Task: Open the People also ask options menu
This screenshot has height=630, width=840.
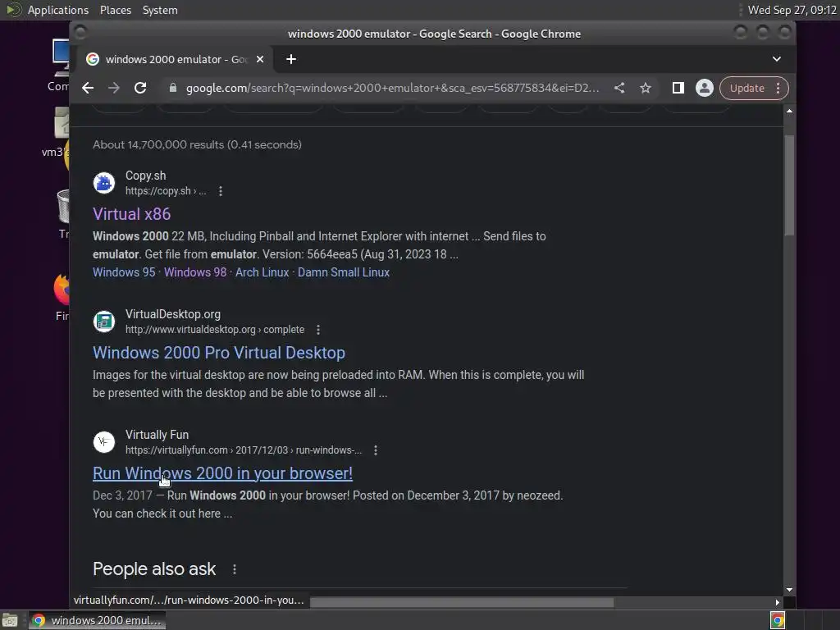Action: [235, 569]
